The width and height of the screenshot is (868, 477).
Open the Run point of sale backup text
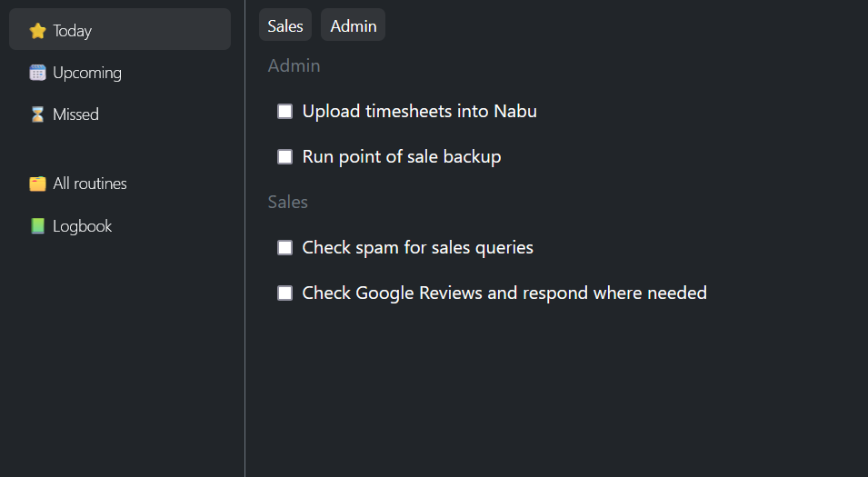402,157
